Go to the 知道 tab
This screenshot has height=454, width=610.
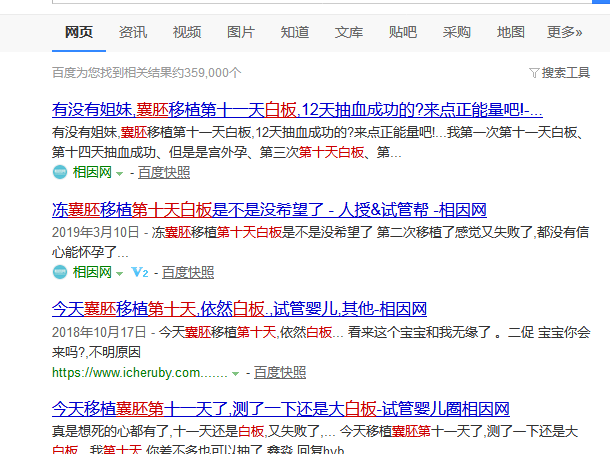pyautogui.click(x=295, y=32)
